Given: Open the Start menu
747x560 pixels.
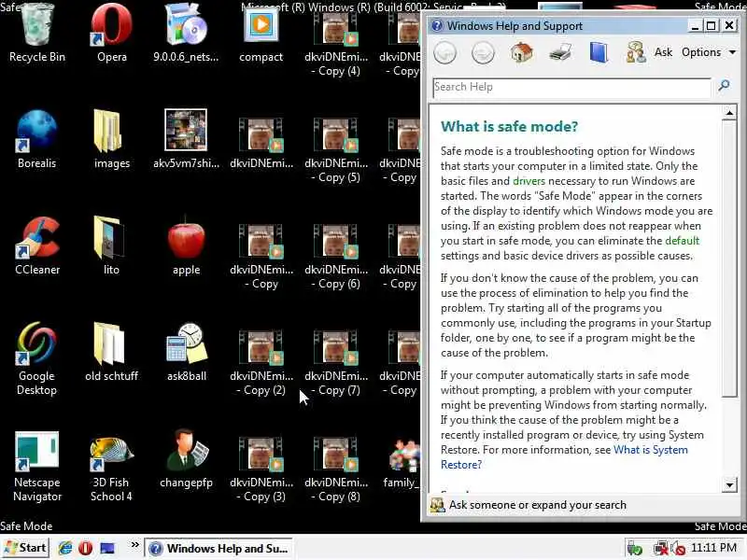Looking at the screenshot, I should click(26, 548).
